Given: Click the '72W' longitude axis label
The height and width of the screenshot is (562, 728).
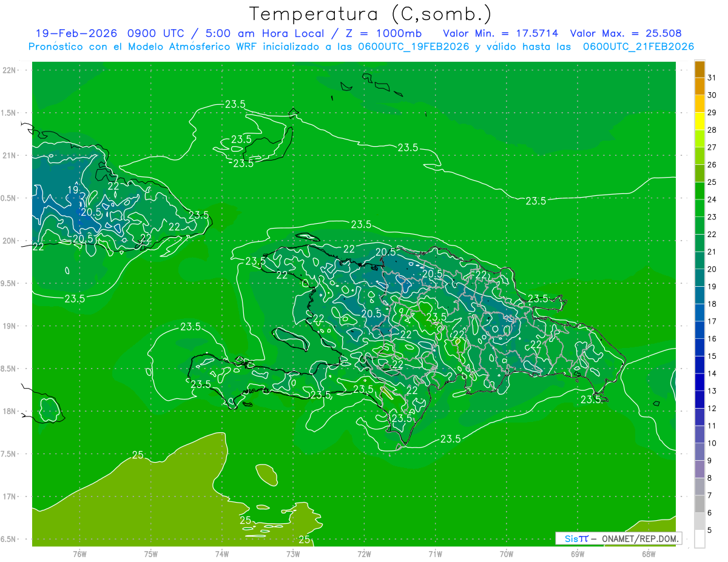Looking at the screenshot, I should point(364,554).
